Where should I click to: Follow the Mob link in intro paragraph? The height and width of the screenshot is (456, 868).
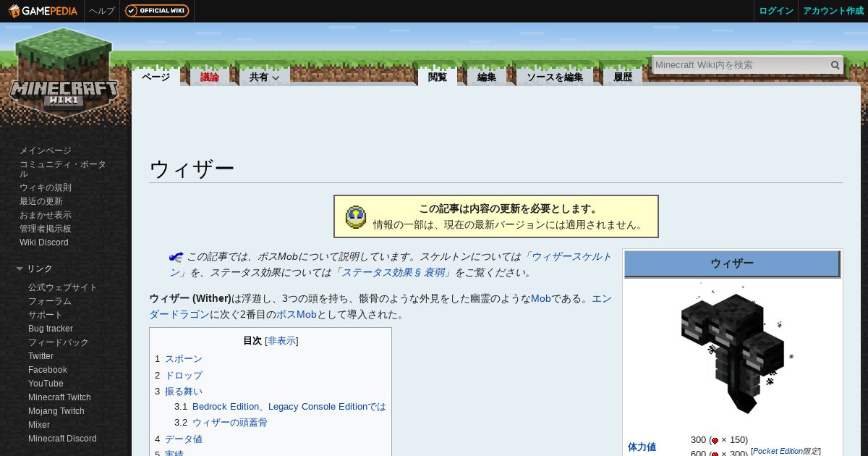[541, 298]
